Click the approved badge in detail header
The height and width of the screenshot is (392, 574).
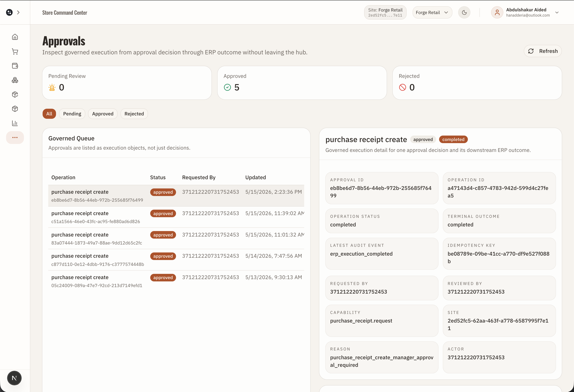coord(423,139)
